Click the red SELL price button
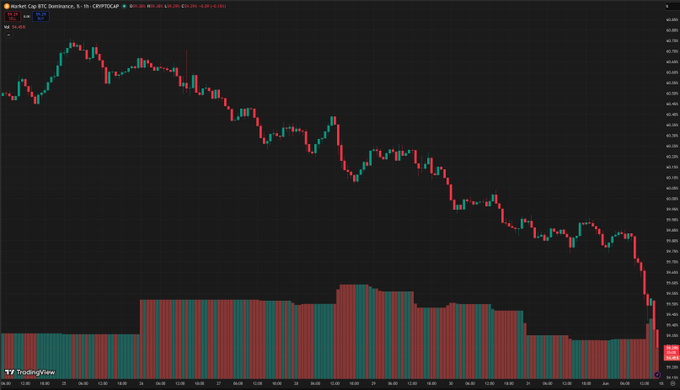This screenshot has height=390, width=680. click(13, 16)
